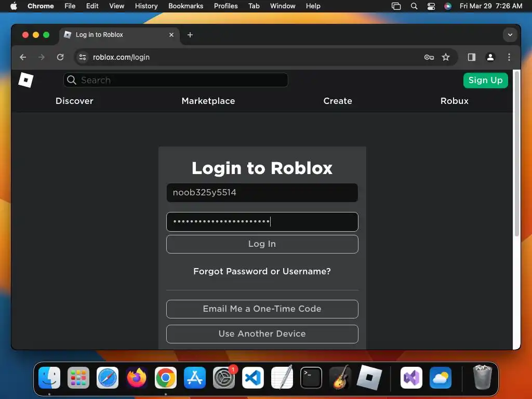Open the Help menu
Viewport: 532px width, 399px height.
point(313,6)
